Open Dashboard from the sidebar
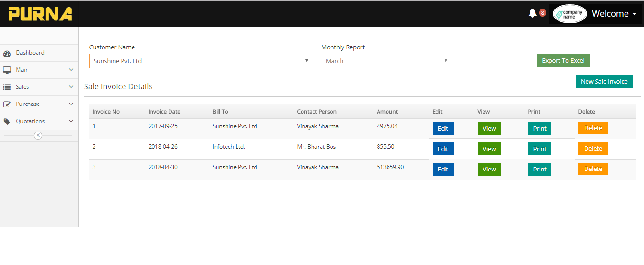 (x=30, y=53)
